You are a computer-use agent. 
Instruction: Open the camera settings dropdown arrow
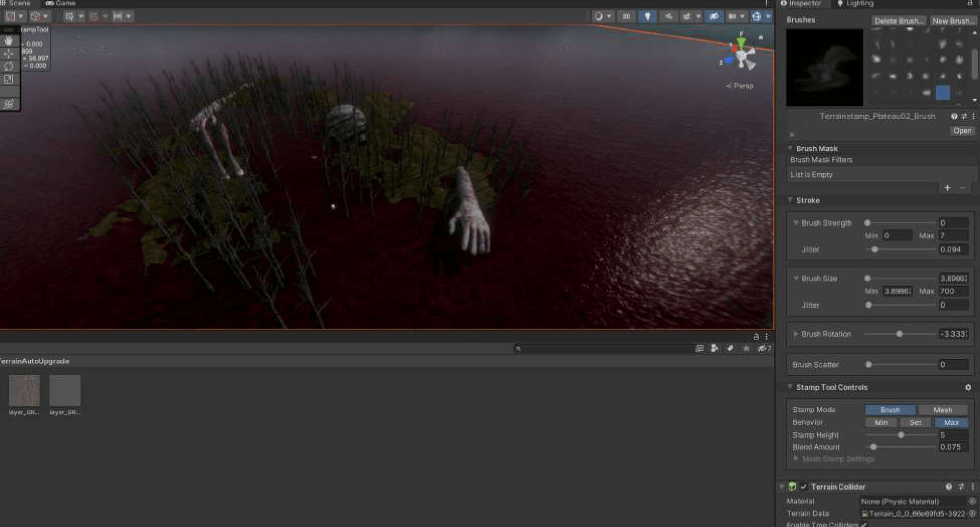tap(742, 16)
